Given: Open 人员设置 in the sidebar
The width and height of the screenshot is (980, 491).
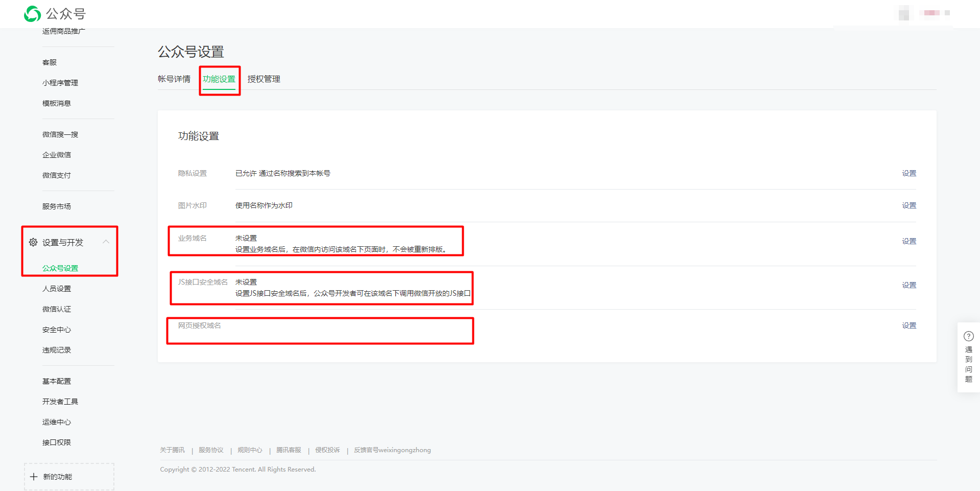Looking at the screenshot, I should click(x=57, y=289).
